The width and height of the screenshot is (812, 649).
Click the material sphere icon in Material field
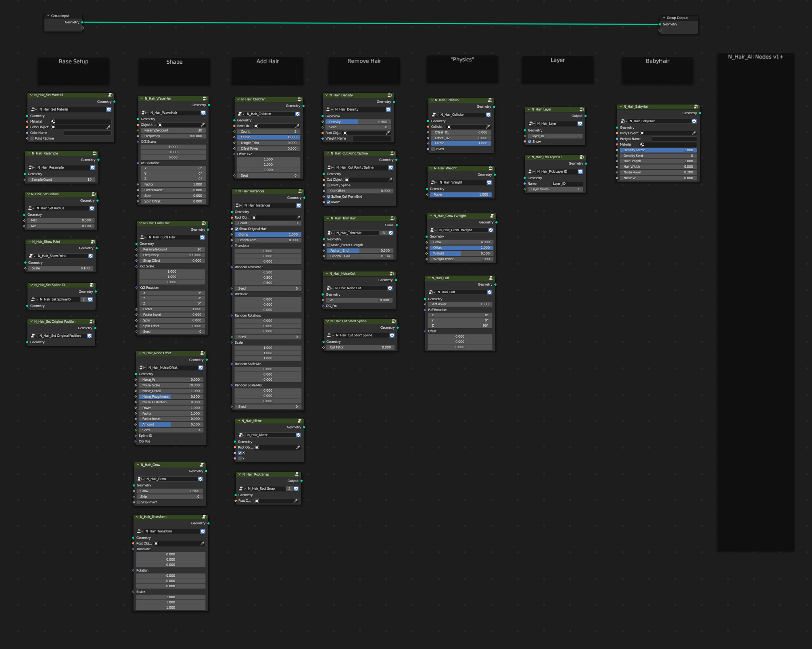tap(53, 121)
